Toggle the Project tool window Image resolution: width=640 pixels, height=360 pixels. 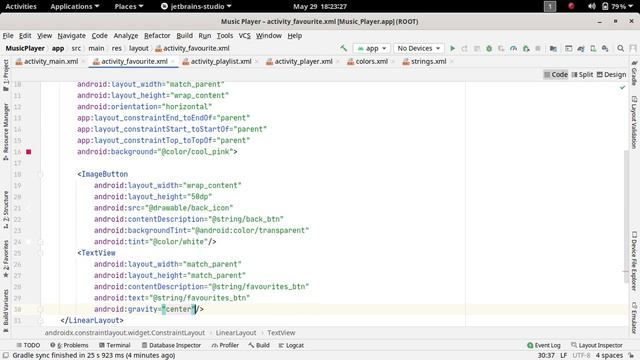6,76
